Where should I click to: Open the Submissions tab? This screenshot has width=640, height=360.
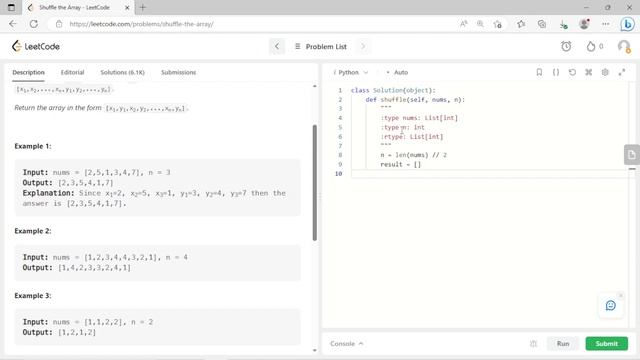click(178, 72)
